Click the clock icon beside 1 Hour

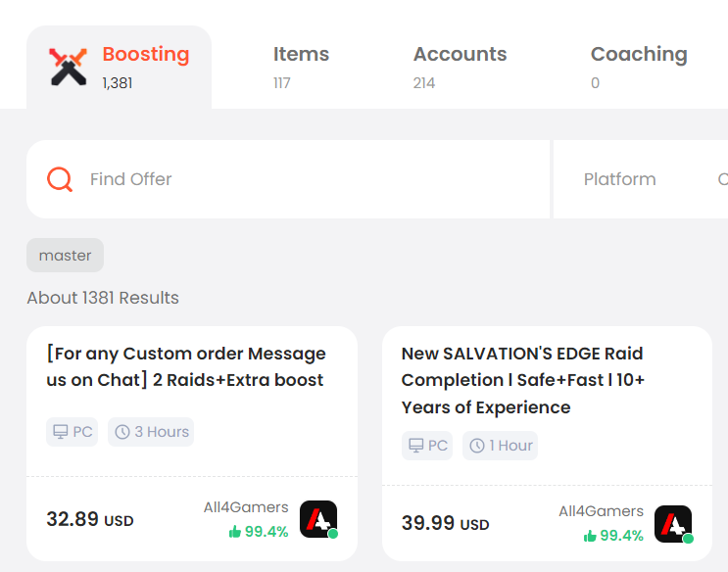(477, 446)
